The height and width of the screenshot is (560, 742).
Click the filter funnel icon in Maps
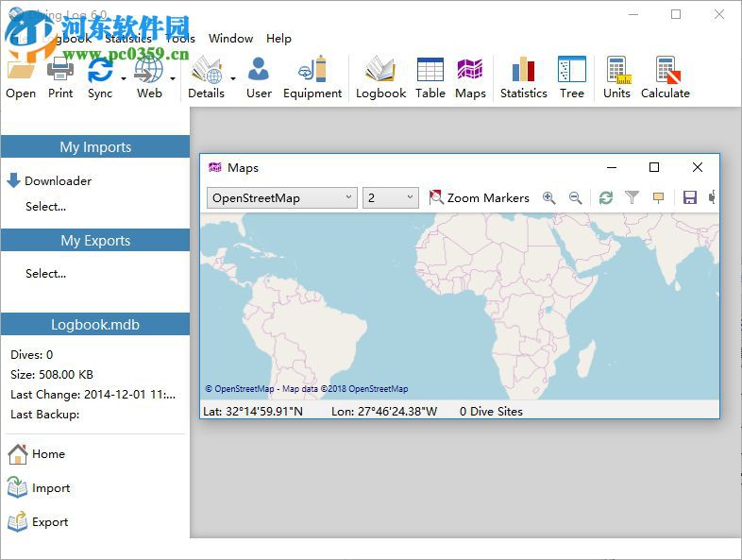click(x=632, y=197)
